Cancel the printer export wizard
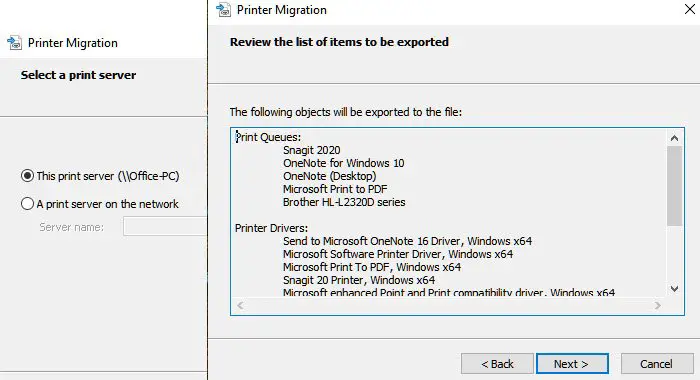 [657, 364]
